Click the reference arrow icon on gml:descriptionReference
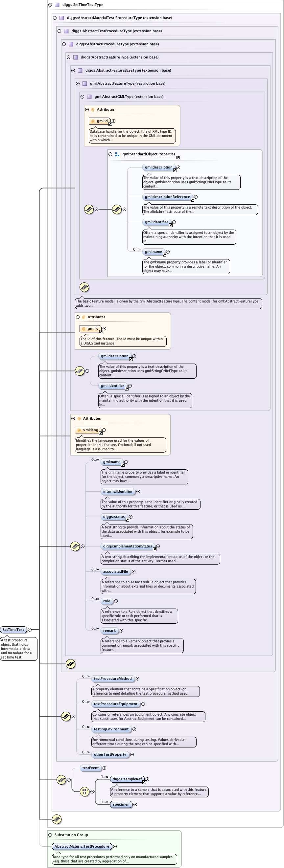Viewport: 284px width, 868px height. tap(192, 200)
